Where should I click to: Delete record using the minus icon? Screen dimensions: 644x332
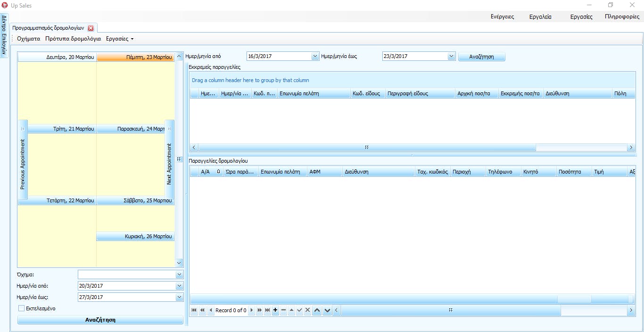click(x=283, y=310)
